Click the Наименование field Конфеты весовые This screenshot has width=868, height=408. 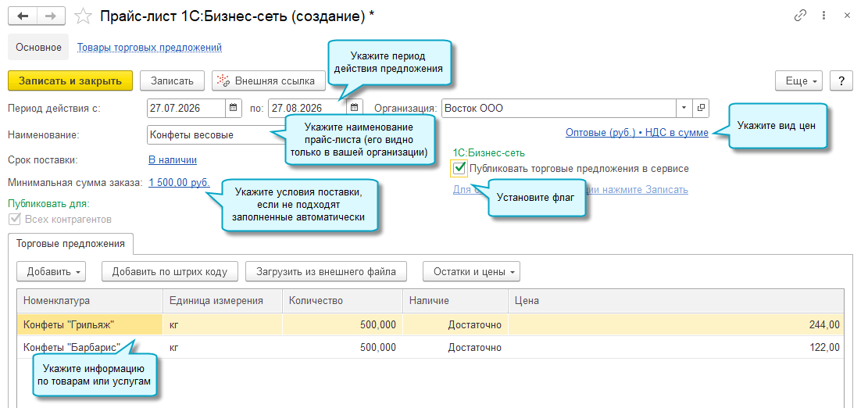pyautogui.click(x=216, y=134)
